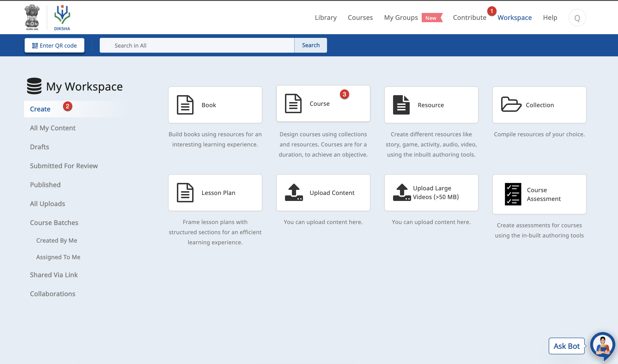Viewport: 618px width, 364px height.
Task: Select the Resource file icon
Action: [x=401, y=105]
